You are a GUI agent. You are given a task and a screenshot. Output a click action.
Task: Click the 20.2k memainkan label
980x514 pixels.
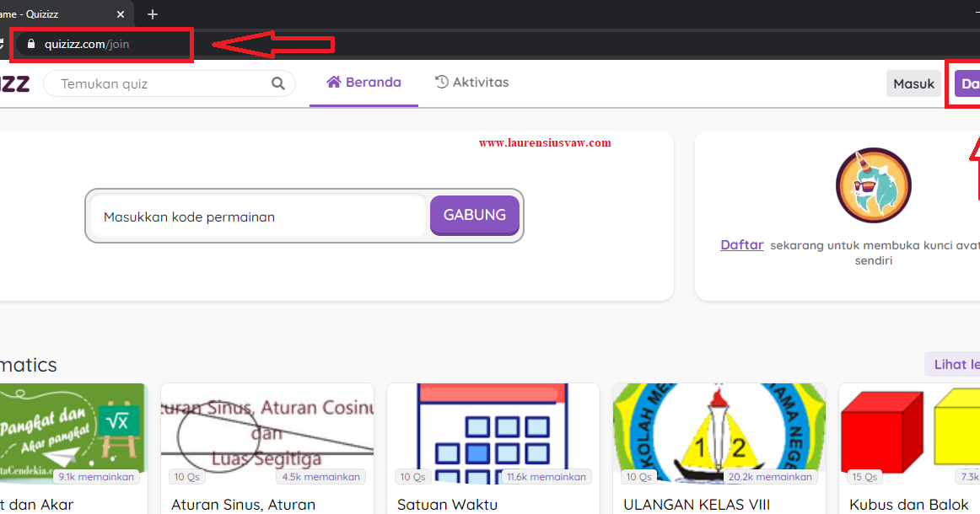click(x=770, y=477)
